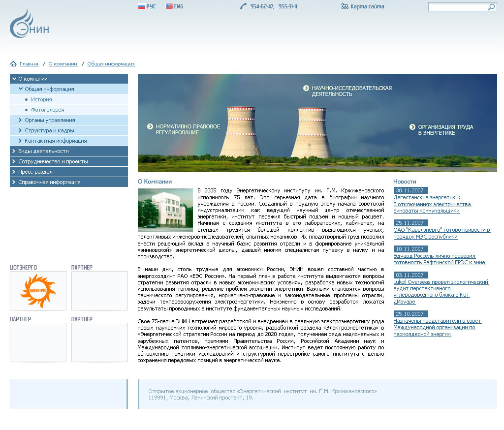Screen dimensions: 504x430
Task: Switch language to РУС
Action: [151, 6]
